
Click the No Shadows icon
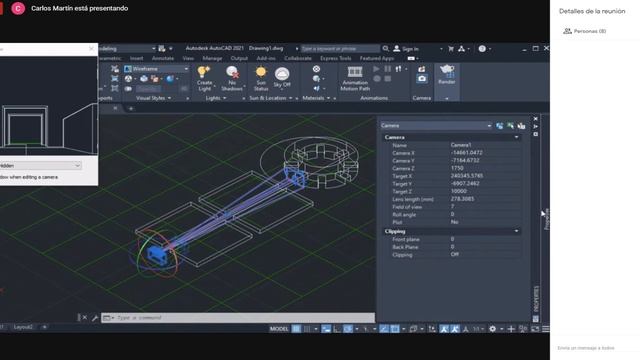click(x=232, y=72)
